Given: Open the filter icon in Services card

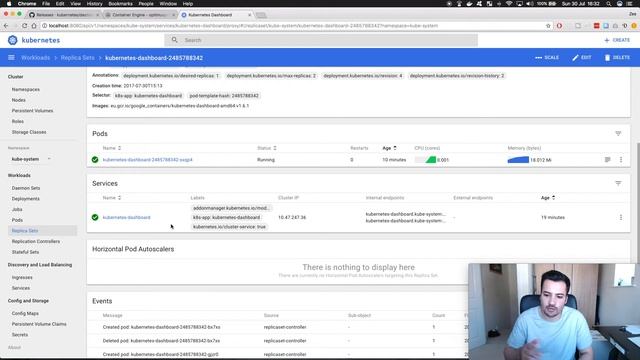Looking at the screenshot, I should tap(618, 183).
